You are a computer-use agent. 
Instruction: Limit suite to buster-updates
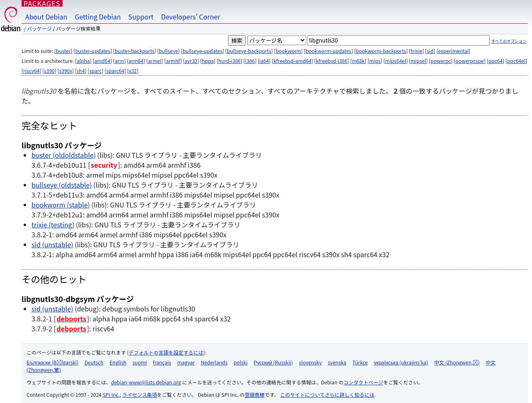click(x=93, y=51)
